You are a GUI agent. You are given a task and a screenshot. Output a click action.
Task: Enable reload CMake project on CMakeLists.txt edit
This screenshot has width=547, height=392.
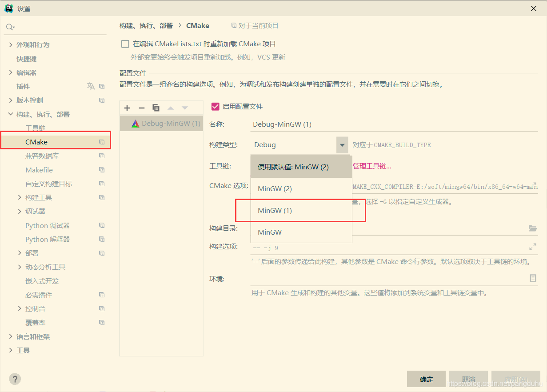coord(125,44)
